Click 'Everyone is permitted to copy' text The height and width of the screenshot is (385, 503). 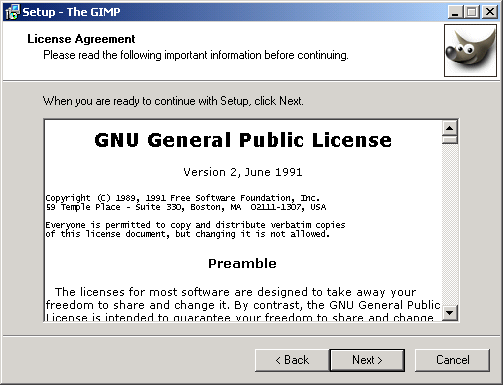[195, 225]
